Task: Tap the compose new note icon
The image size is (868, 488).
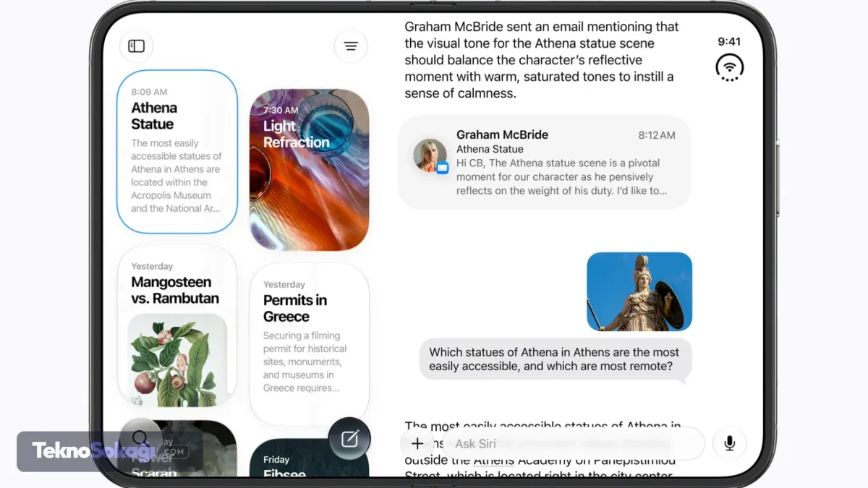Action: click(x=349, y=438)
